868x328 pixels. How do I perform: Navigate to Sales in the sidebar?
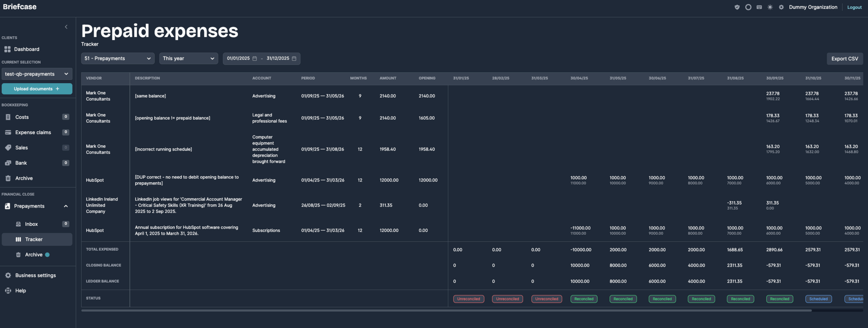click(21, 148)
